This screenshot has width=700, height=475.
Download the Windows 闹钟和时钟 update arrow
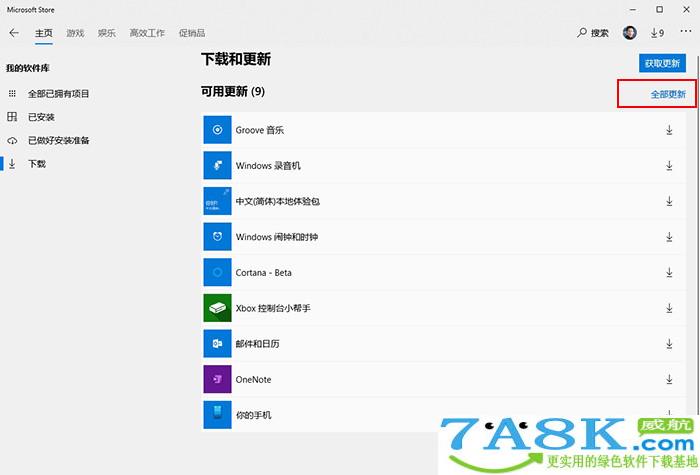669,237
